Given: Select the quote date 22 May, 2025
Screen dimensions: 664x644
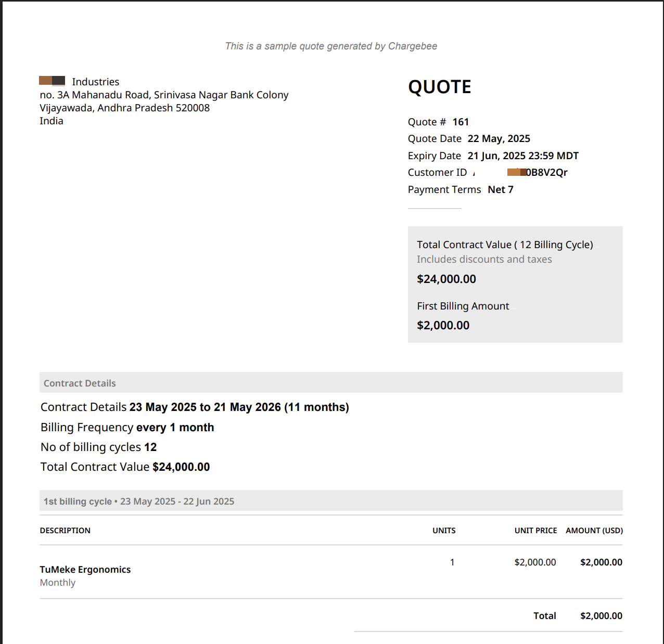Looking at the screenshot, I should 499,139.
